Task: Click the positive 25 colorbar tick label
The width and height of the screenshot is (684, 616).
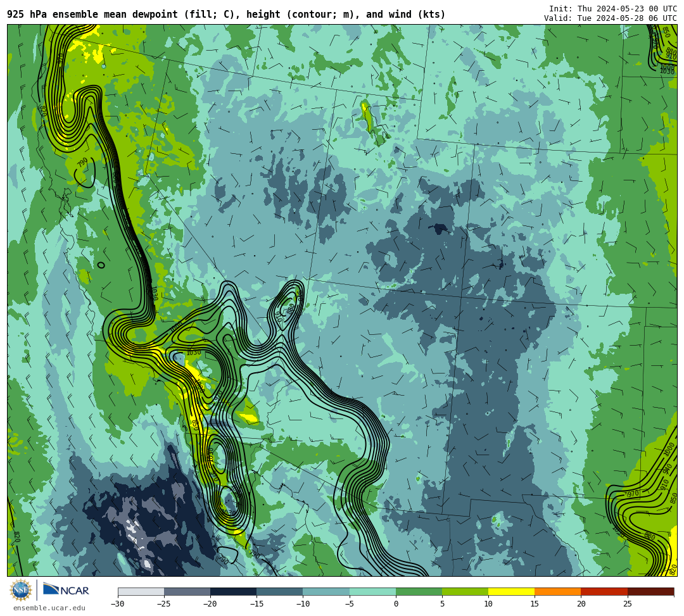Action: [x=628, y=604]
